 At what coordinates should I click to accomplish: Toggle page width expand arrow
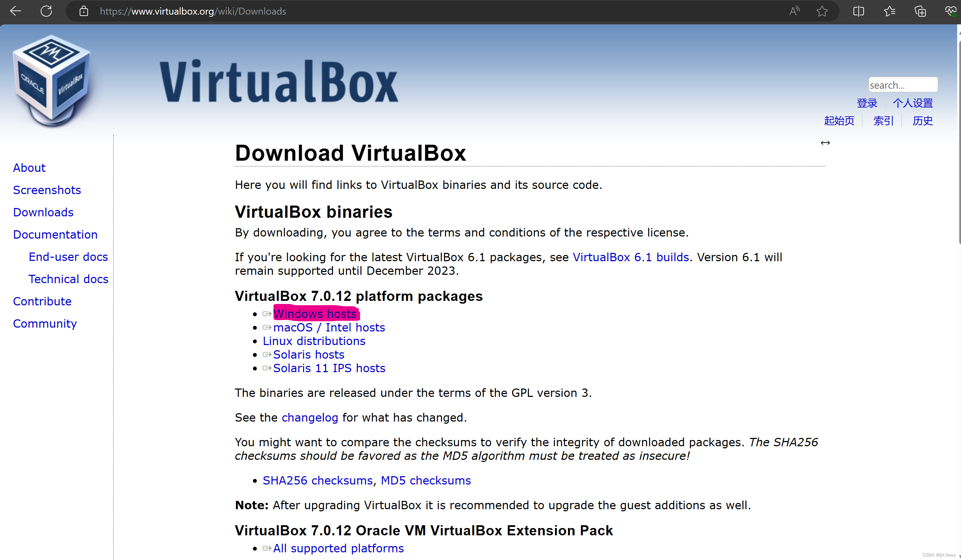click(x=826, y=142)
